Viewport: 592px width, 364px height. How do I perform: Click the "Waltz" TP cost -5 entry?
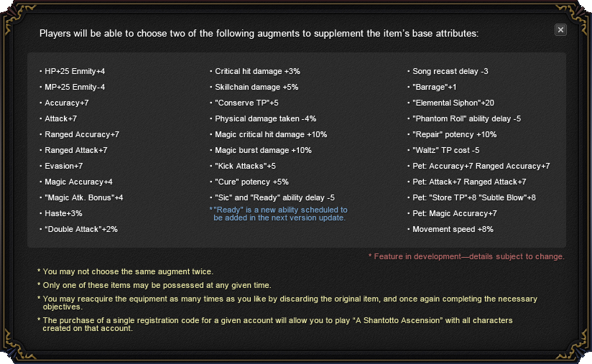[446, 150]
